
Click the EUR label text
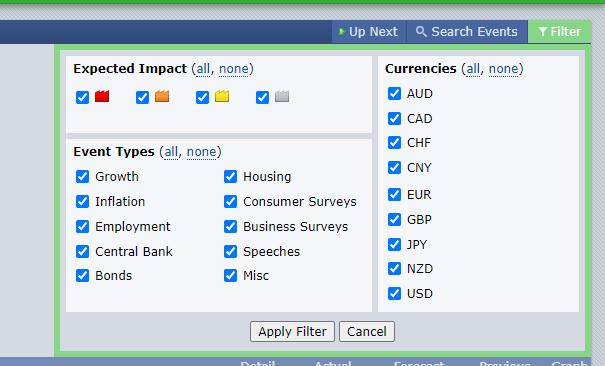(x=419, y=194)
